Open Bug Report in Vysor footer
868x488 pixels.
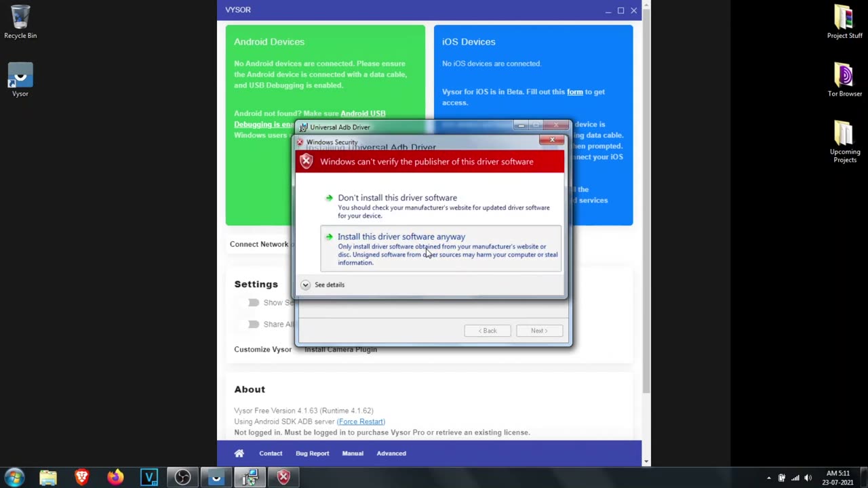tap(312, 453)
